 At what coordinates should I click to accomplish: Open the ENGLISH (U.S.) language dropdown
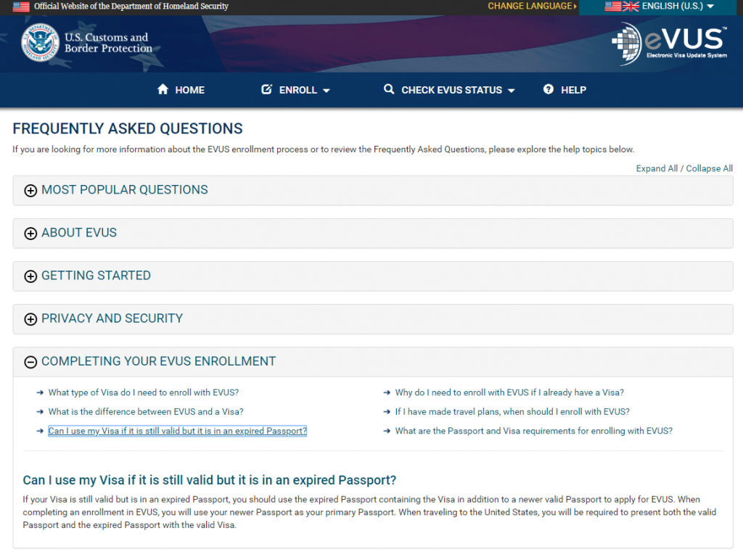(659, 7)
